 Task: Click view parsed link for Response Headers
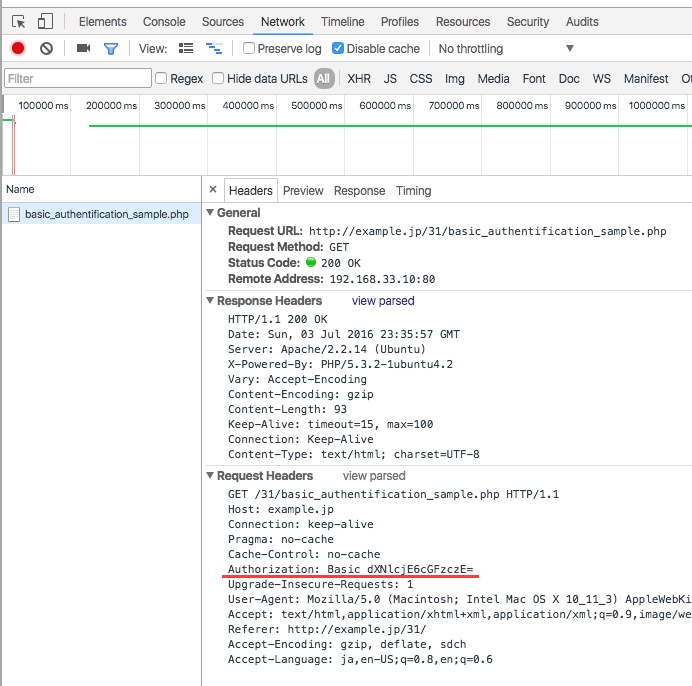[383, 301]
